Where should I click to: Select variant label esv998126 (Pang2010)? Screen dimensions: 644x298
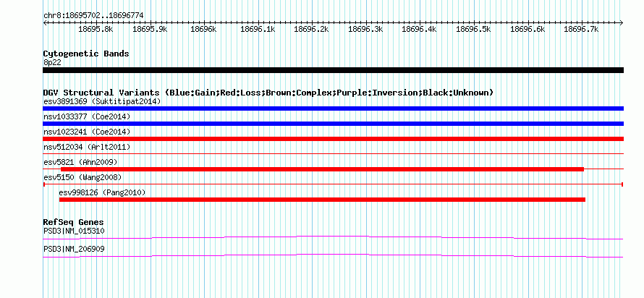click(x=102, y=192)
